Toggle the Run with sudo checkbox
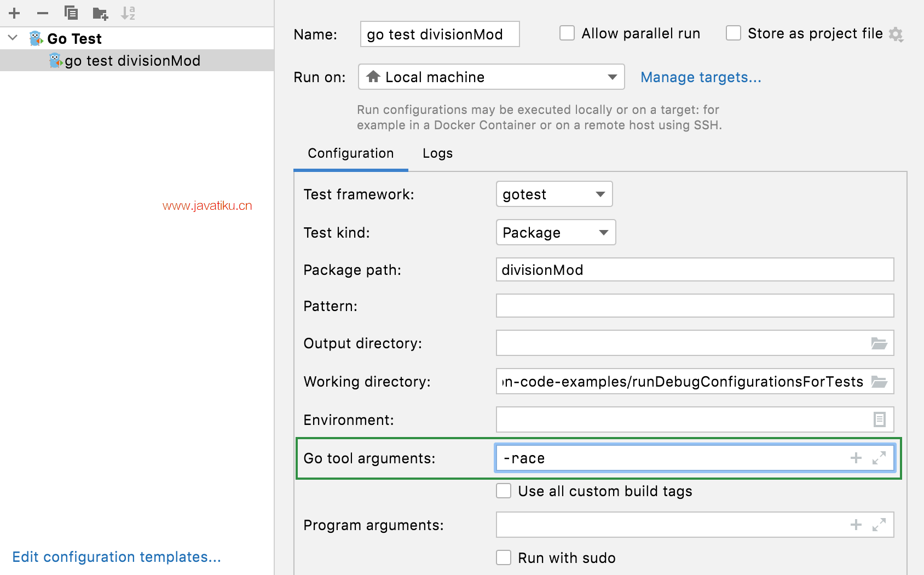The height and width of the screenshot is (575, 924). pos(504,558)
